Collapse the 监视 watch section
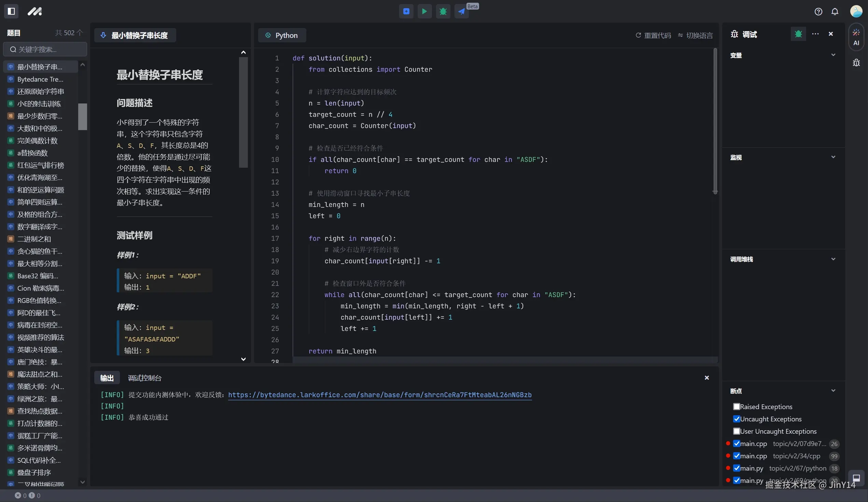Screen dimensions: 868x502 tap(833, 157)
